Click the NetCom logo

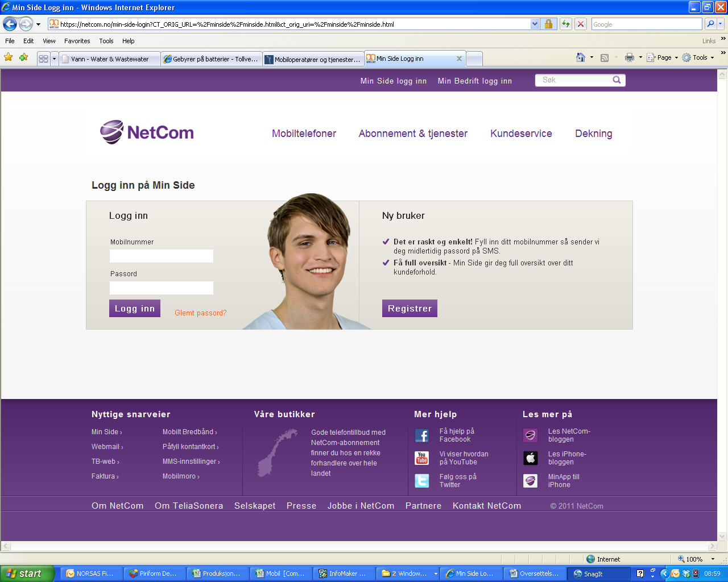pyautogui.click(x=147, y=132)
